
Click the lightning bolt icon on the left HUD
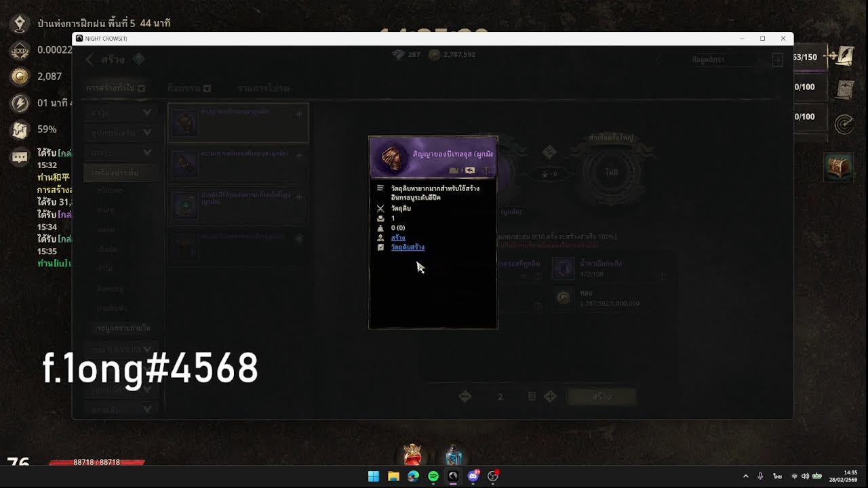click(20, 103)
